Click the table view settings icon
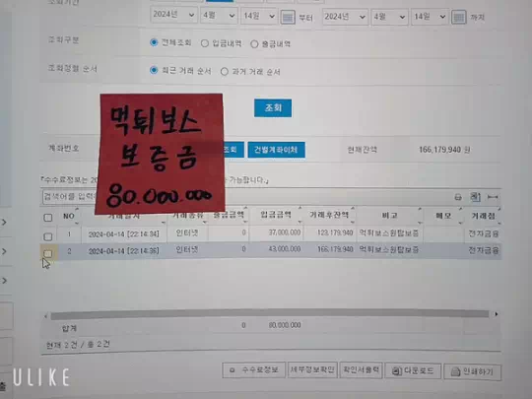532x399 pixels. coord(475,196)
